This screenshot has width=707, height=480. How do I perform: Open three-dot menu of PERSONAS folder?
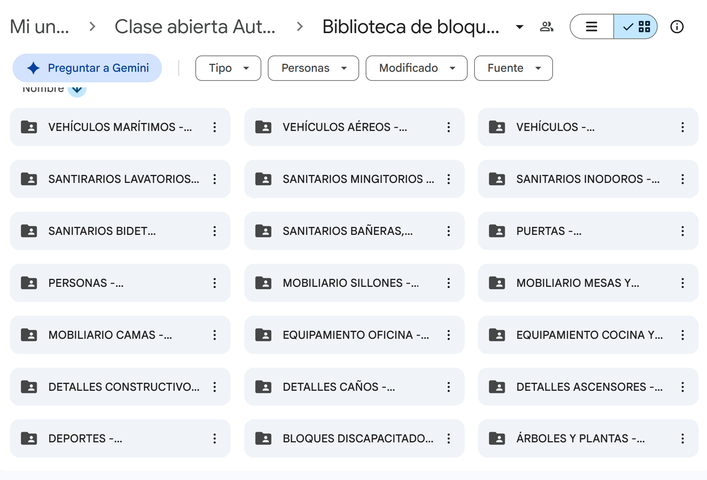click(x=215, y=283)
